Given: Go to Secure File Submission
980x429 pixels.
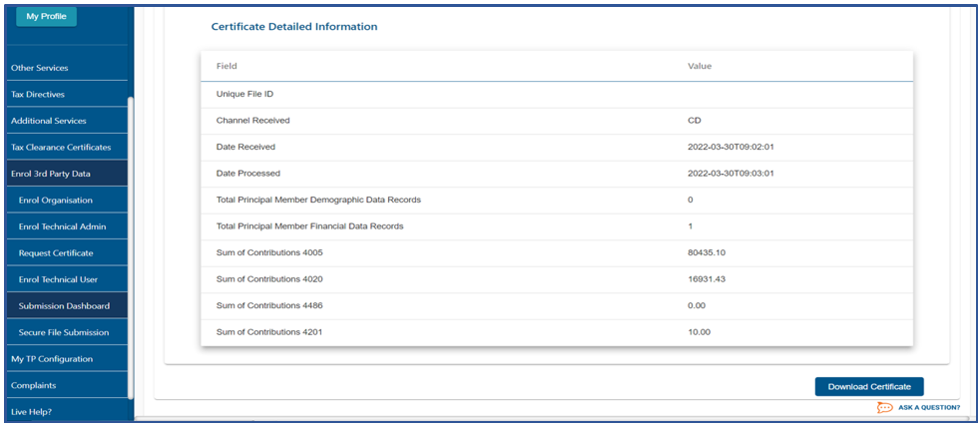Looking at the screenshot, I should pos(64,332).
